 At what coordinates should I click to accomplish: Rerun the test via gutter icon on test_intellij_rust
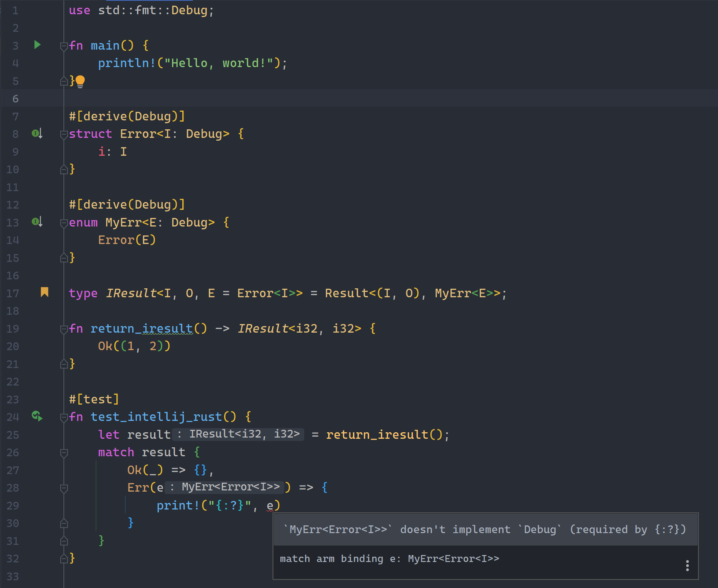[37, 416]
